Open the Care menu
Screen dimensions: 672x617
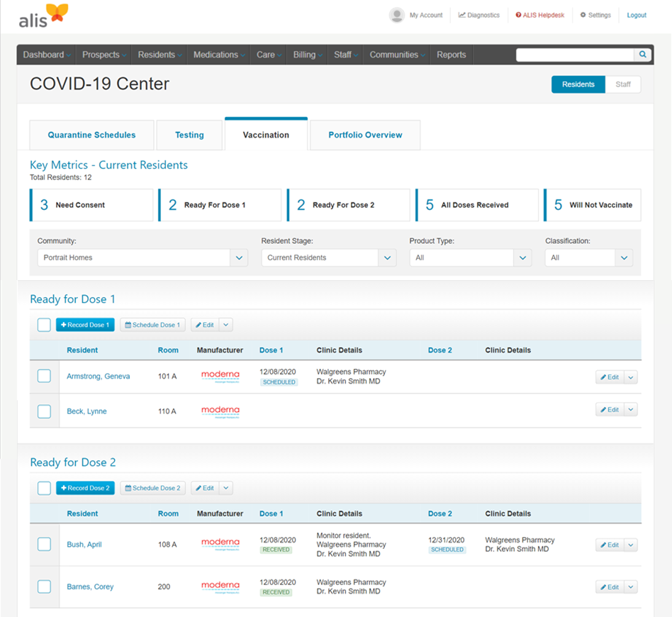click(x=269, y=55)
